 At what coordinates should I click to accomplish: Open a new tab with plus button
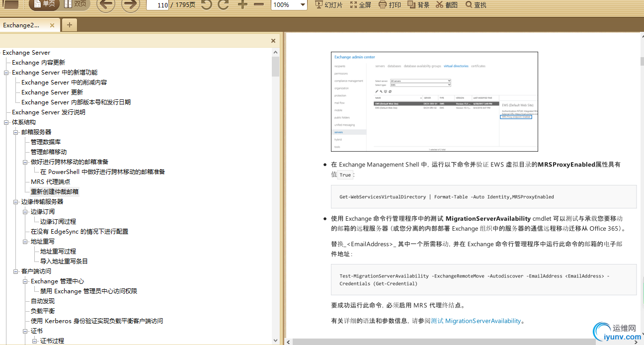pyautogui.click(x=70, y=25)
